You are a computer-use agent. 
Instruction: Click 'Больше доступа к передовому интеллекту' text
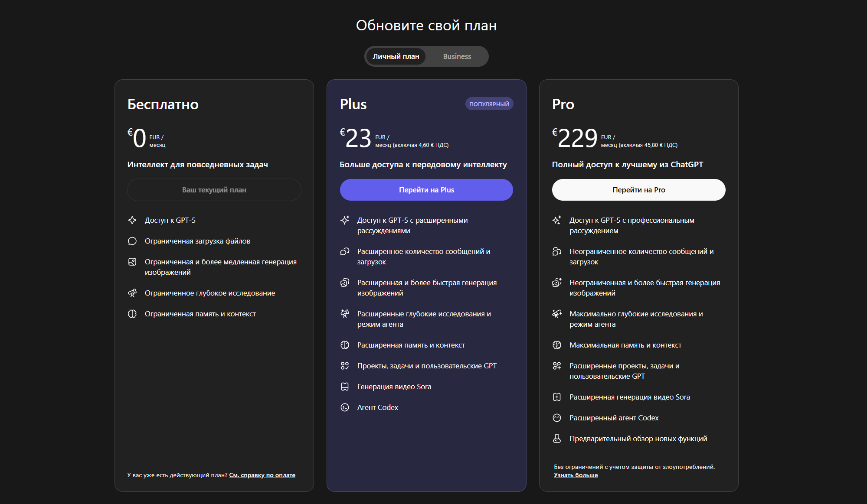[423, 165]
